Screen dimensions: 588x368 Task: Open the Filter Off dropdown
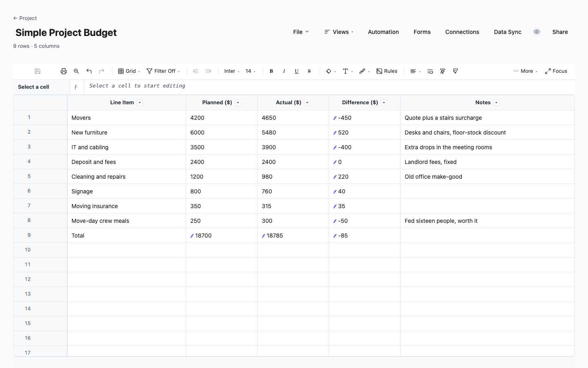coord(163,71)
